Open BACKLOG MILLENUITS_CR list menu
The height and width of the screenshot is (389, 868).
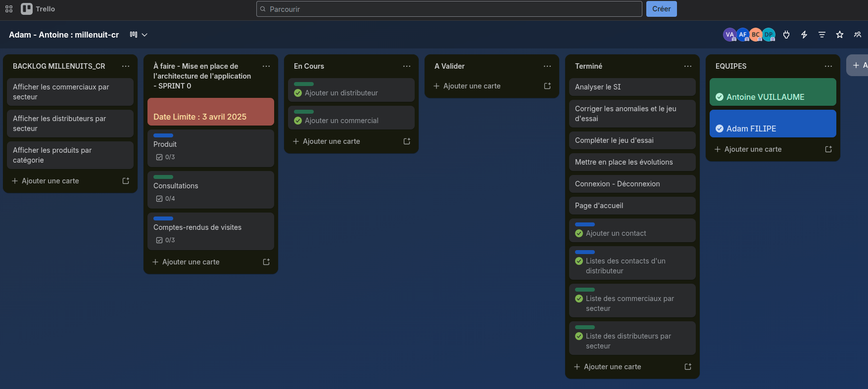tap(126, 66)
